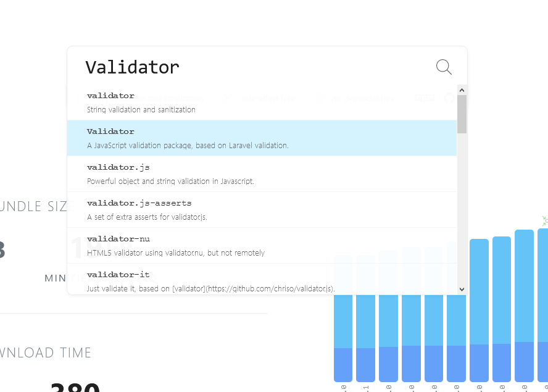Click the search magnifier icon
Viewport: 548px width, 392px height.
(x=443, y=67)
